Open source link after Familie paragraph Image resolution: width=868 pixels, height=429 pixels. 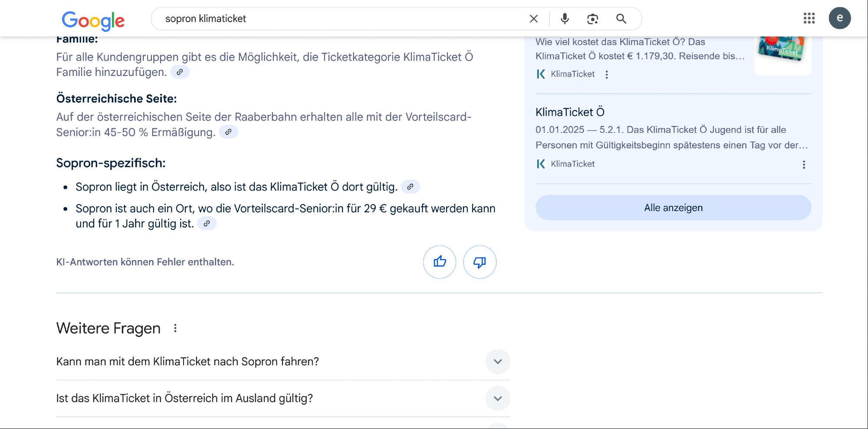click(x=180, y=72)
